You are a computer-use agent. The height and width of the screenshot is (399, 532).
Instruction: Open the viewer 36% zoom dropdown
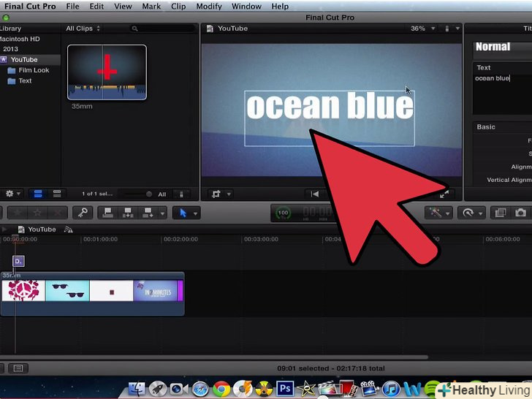point(421,28)
